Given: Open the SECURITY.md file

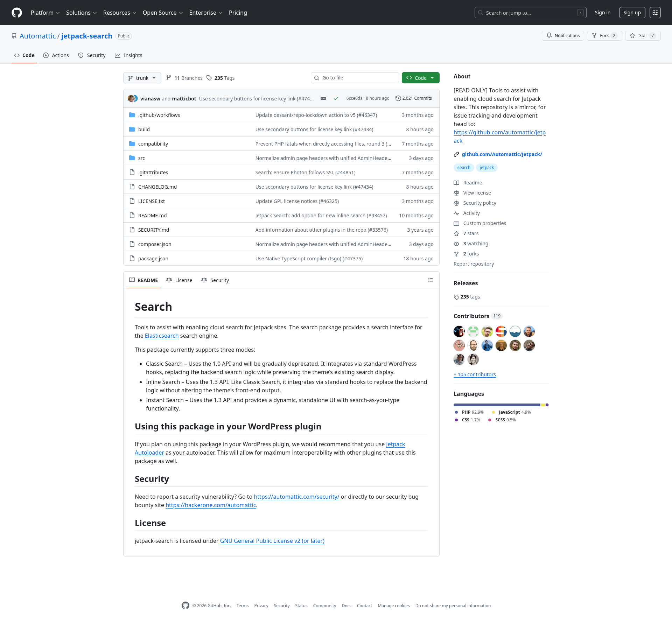Looking at the screenshot, I should coord(154,230).
